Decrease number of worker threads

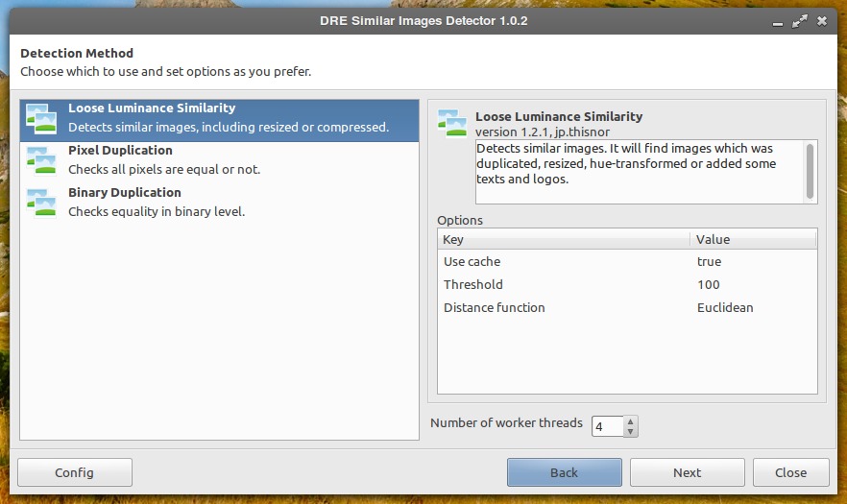pos(630,432)
